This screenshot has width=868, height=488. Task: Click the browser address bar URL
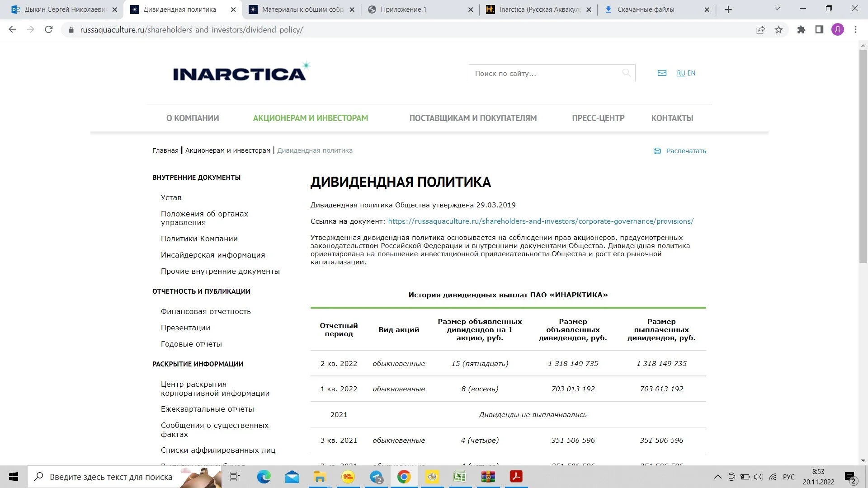pos(191,30)
